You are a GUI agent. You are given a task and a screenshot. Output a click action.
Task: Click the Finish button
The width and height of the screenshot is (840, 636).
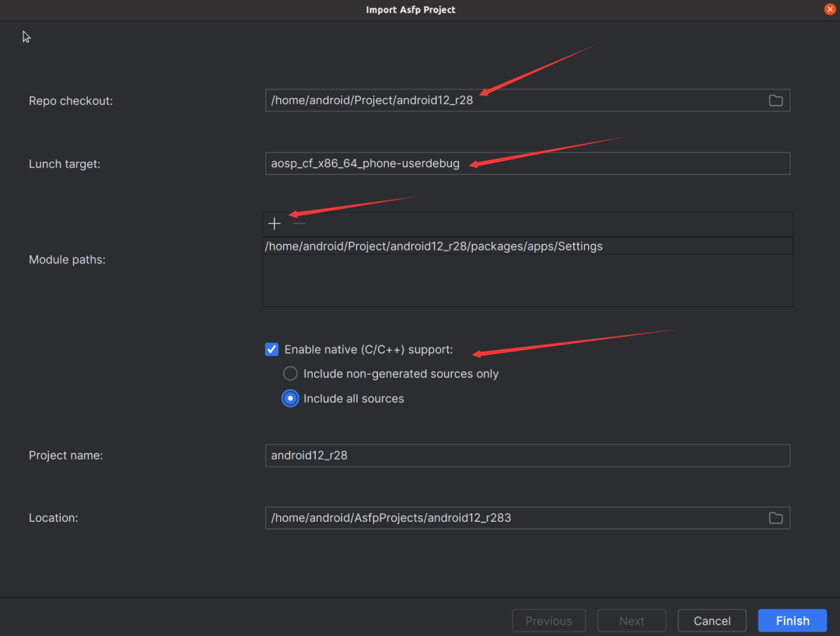tap(793, 620)
